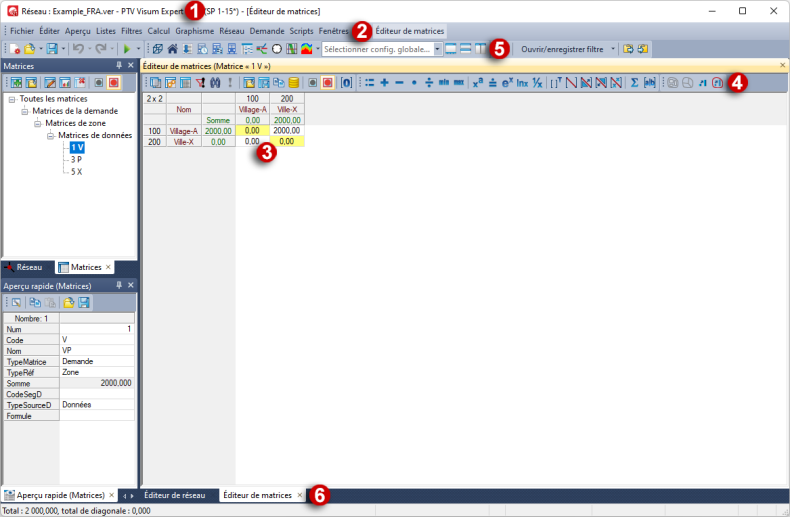Collapse the Toutes les matrices node
The image size is (790, 517).
pyautogui.click(x=11, y=99)
